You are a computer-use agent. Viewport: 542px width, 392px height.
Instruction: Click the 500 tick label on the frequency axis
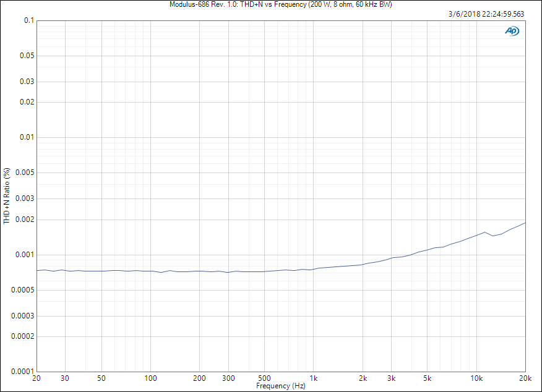[264, 378]
